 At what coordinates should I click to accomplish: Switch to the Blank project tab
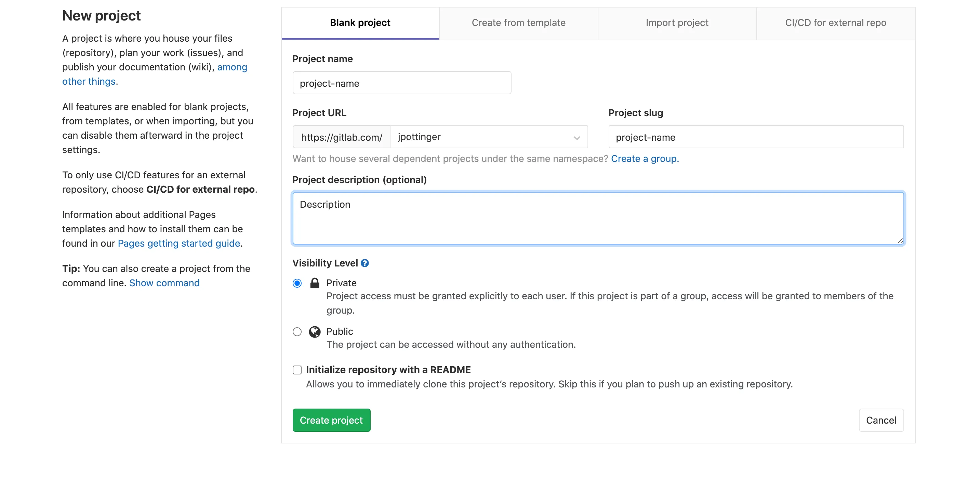pyautogui.click(x=360, y=23)
